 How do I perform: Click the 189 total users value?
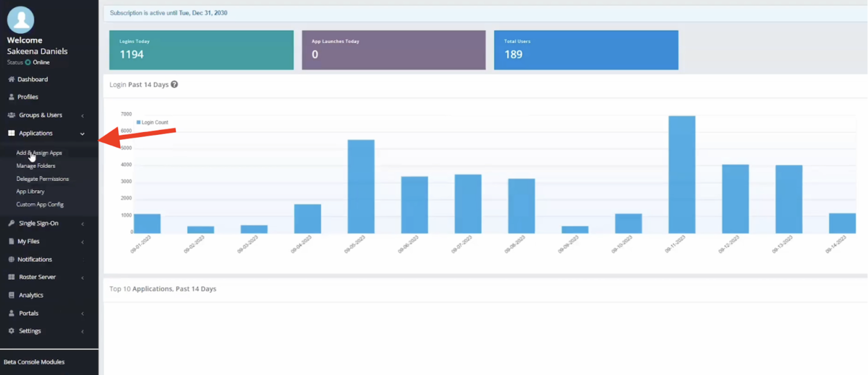(x=513, y=54)
